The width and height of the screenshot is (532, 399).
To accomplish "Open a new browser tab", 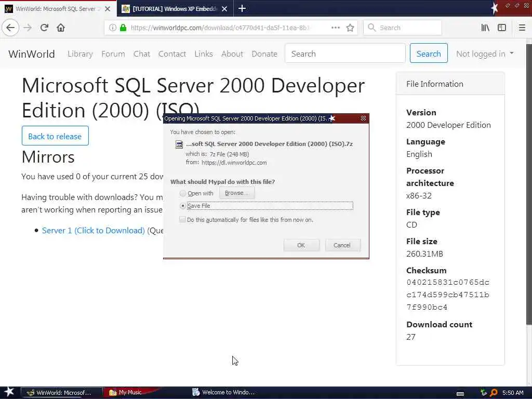I will (x=242, y=8).
